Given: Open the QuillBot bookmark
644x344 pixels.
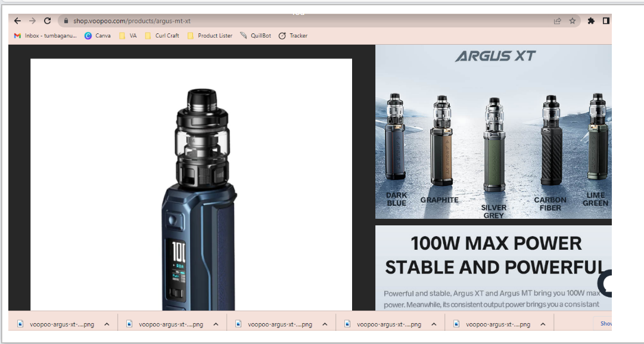Looking at the screenshot, I should click(256, 36).
